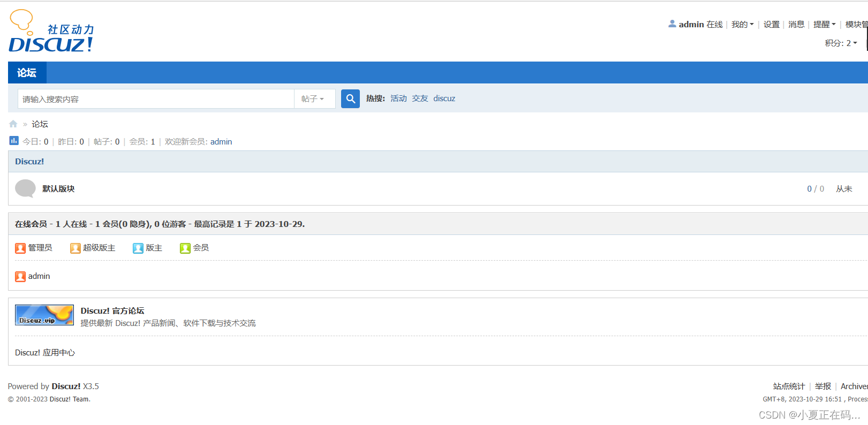Click admin in the online list
The height and width of the screenshot is (425, 868).
coord(39,276)
